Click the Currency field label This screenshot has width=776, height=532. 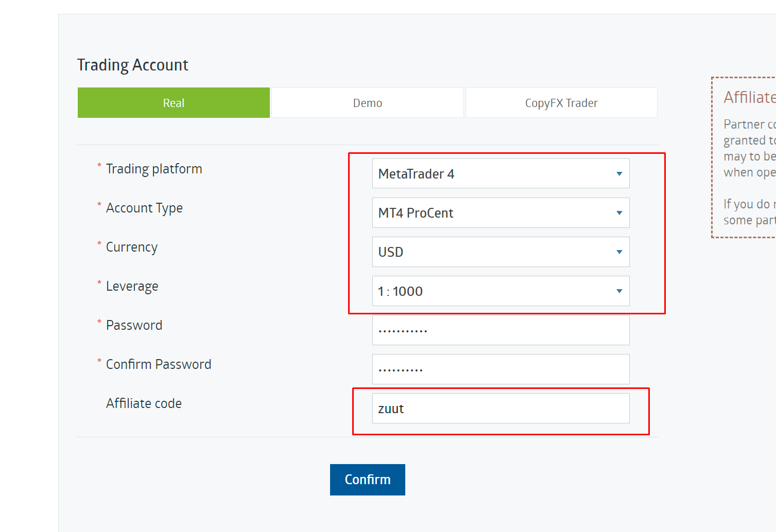click(132, 247)
